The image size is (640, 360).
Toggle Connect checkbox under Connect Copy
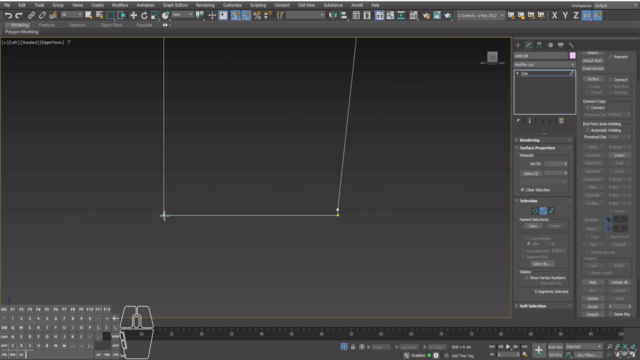tap(588, 108)
